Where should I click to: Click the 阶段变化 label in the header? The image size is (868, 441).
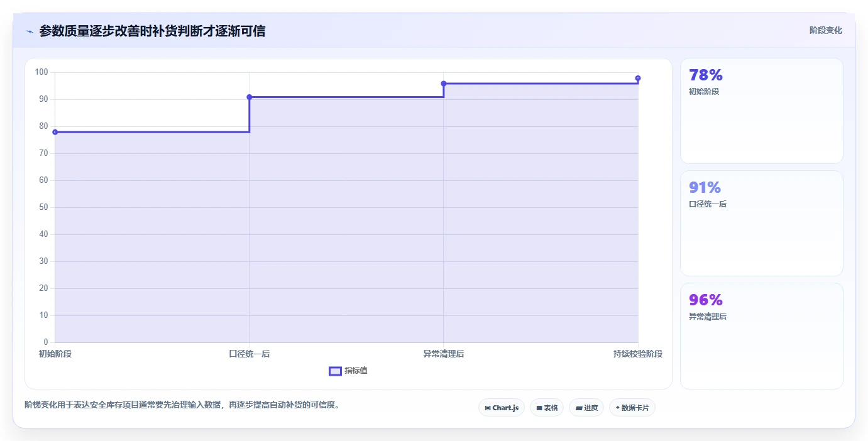pyautogui.click(x=825, y=30)
